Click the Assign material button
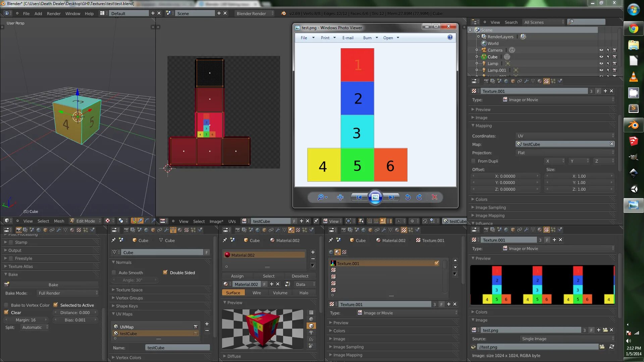644x362 pixels. pyautogui.click(x=237, y=276)
